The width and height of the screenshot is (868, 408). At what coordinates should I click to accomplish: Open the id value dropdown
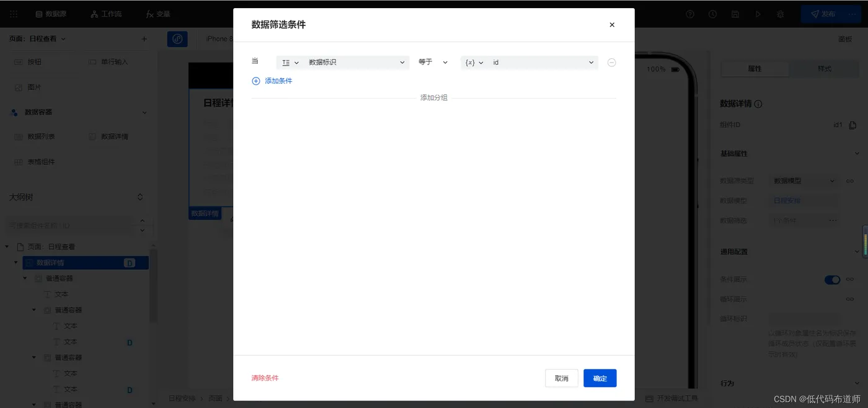tap(543, 63)
